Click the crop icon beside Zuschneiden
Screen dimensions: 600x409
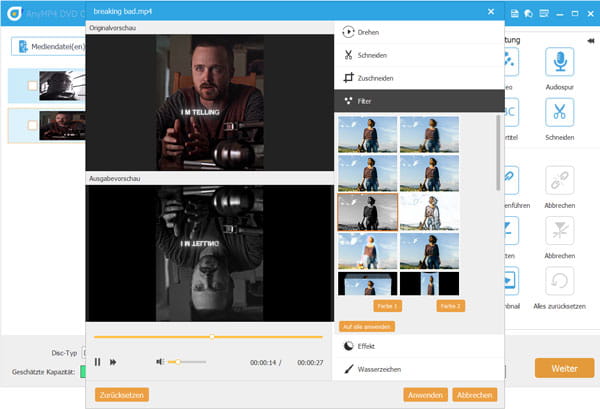point(348,78)
